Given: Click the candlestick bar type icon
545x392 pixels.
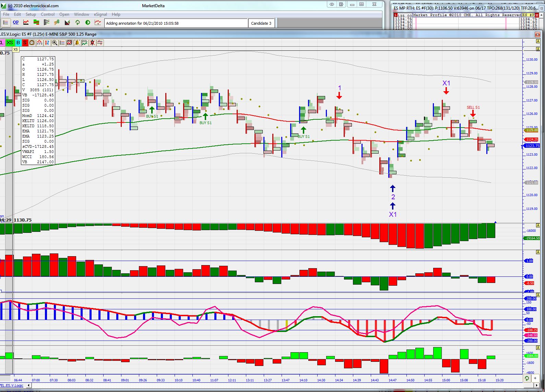Looking at the screenshot, I should click(x=47, y=43).
